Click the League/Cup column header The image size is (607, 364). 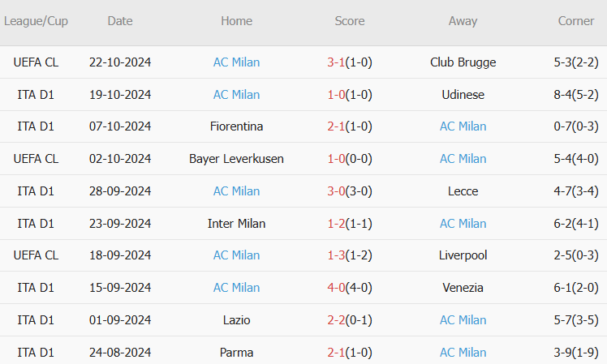(36, 21)
